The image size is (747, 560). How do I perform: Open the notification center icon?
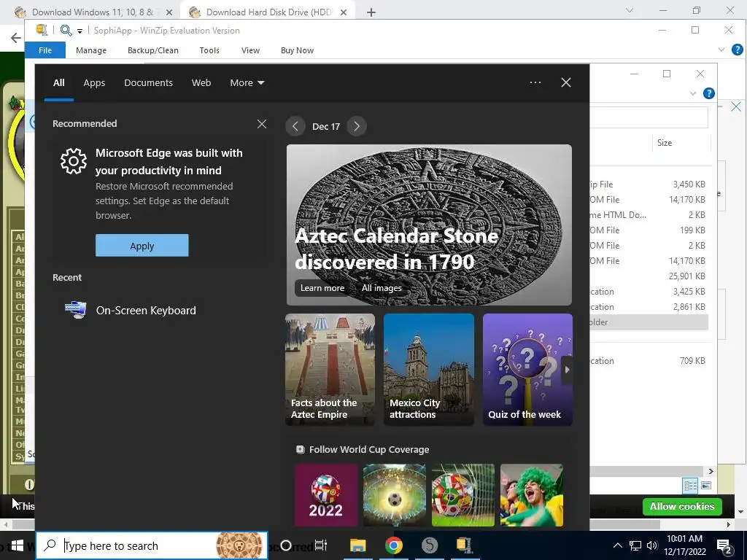724,545
